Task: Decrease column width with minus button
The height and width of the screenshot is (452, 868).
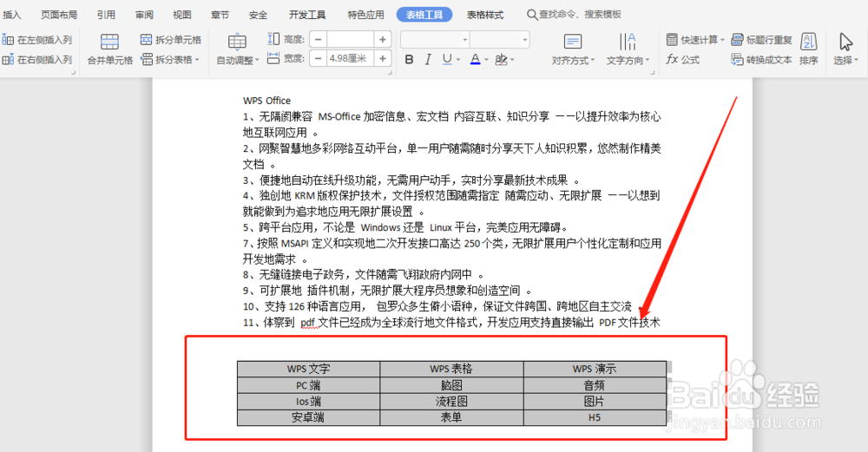Action: [318, 58]
